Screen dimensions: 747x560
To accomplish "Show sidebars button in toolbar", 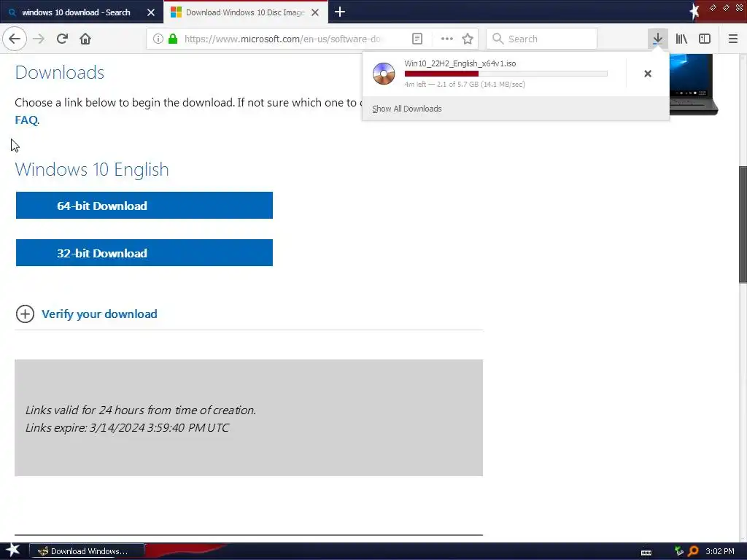I will pos(705,39).
